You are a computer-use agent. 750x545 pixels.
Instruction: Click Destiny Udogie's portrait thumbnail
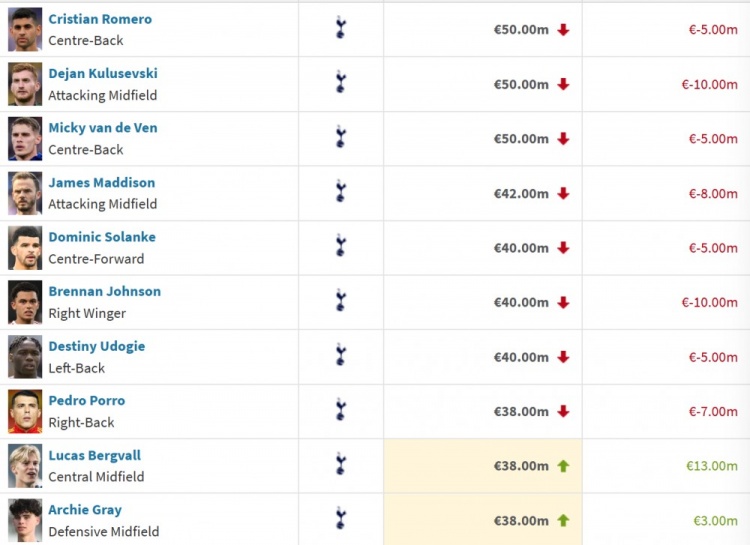pyautogui.click(x=25, y=356)
